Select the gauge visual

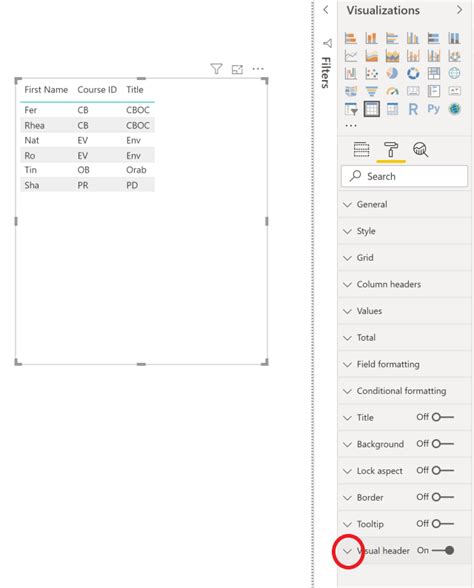392,91
